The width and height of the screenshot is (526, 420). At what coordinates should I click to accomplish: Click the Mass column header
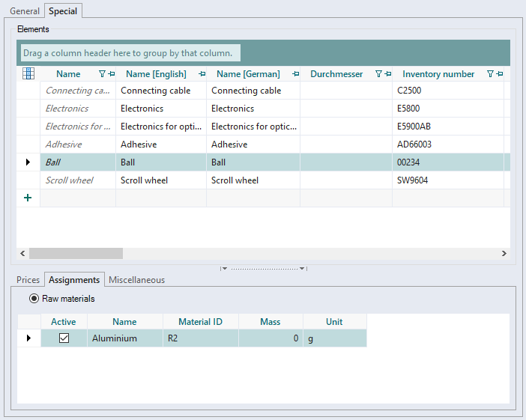pyautogui.click(x=270, y=322)
